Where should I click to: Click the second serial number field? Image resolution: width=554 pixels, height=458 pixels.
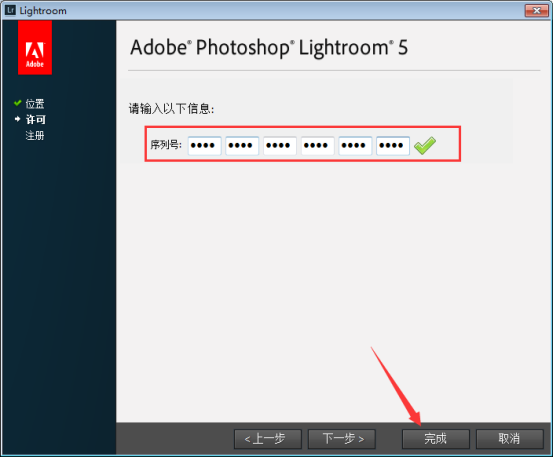click(x=242, y=146)
